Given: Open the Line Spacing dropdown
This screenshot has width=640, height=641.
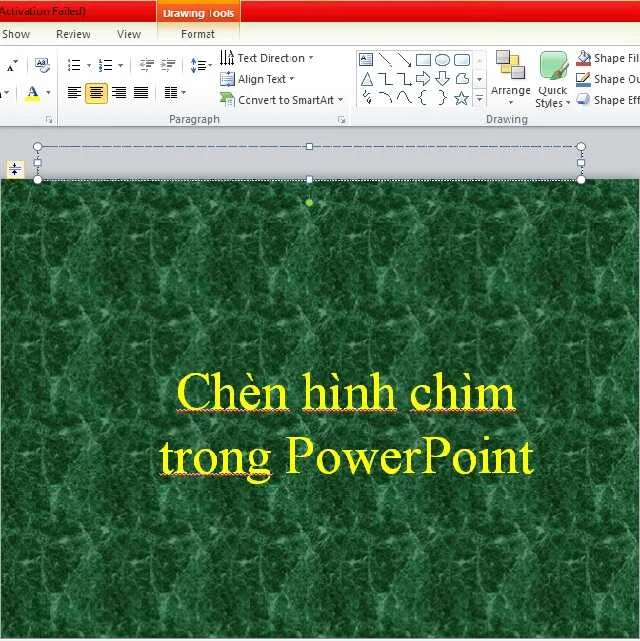Looking at the screenshot, I should [x=201, y=65].
